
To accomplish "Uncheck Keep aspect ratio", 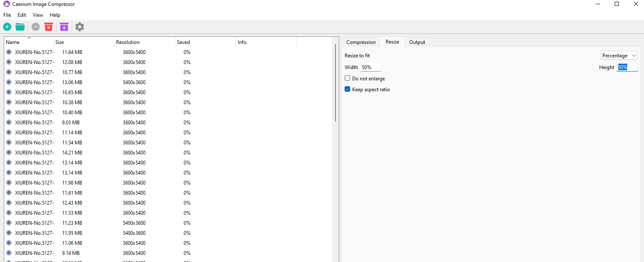I will click(x=347, y=89).
